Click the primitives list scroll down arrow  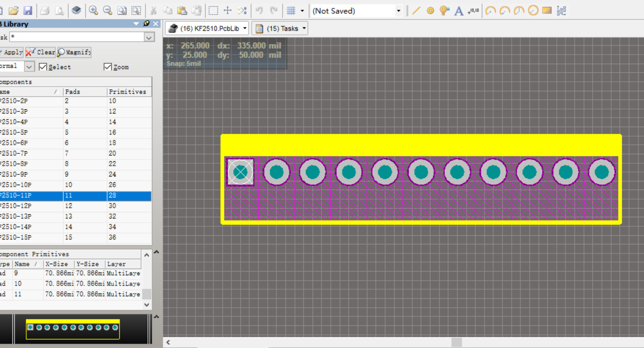(x=147, y=305)
